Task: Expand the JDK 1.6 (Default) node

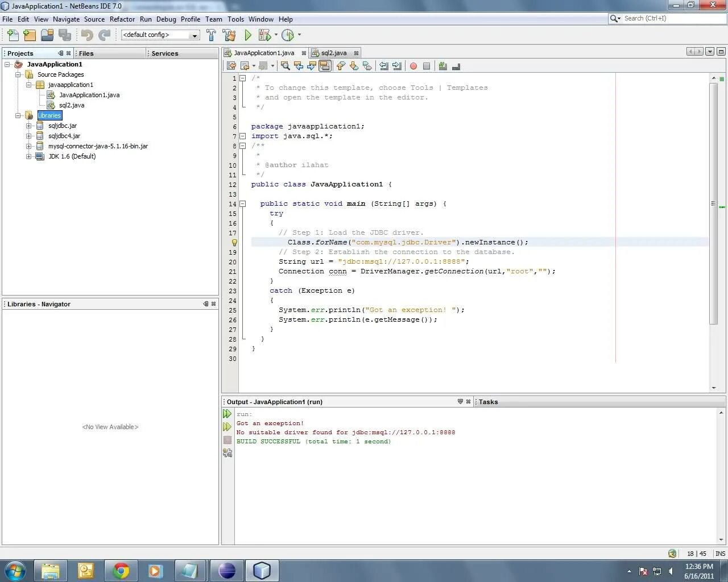Action: (x=28, y=156)
